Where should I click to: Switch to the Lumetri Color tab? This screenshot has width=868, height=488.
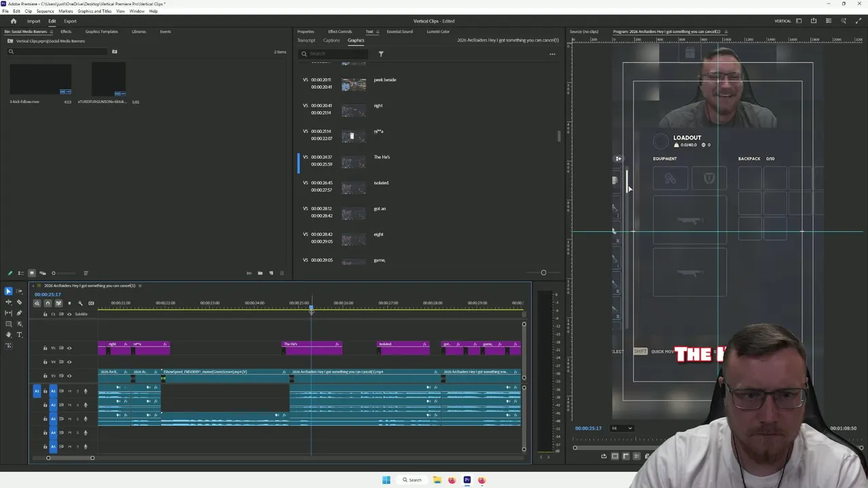438,32
